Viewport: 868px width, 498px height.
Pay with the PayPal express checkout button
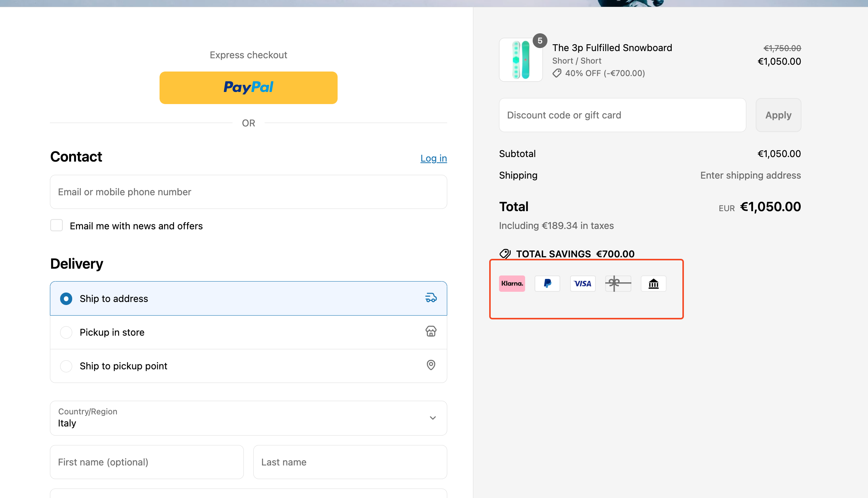coord(248,88)
